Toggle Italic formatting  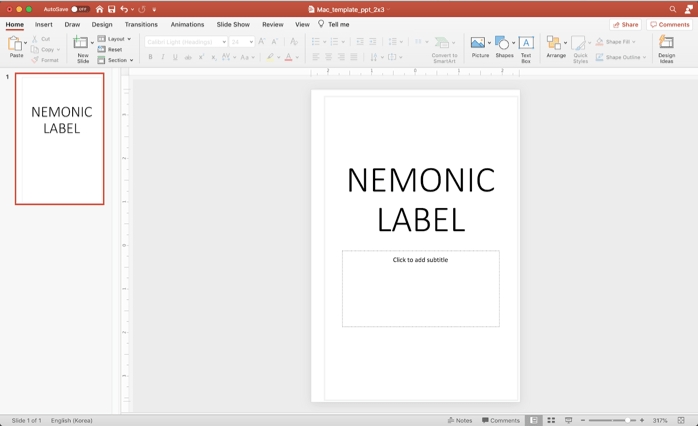point(163,57)
